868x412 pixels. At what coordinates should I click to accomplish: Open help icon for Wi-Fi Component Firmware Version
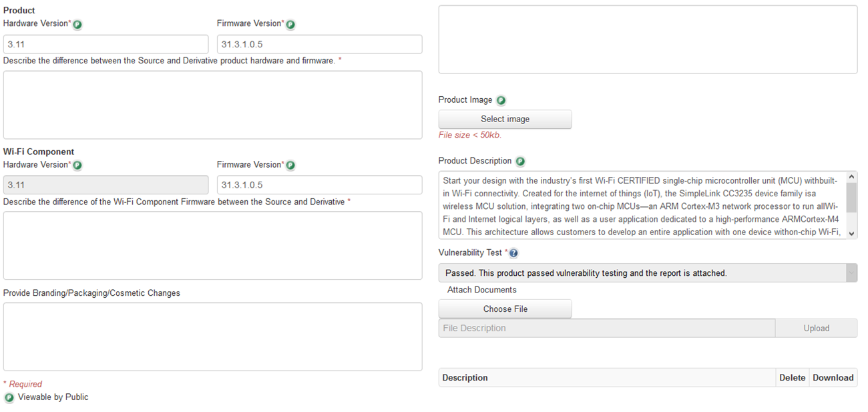(x=290, y=165)
